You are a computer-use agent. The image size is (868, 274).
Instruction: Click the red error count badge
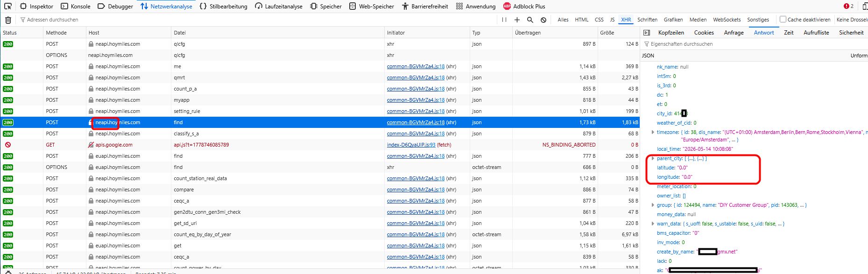(848, 6)
